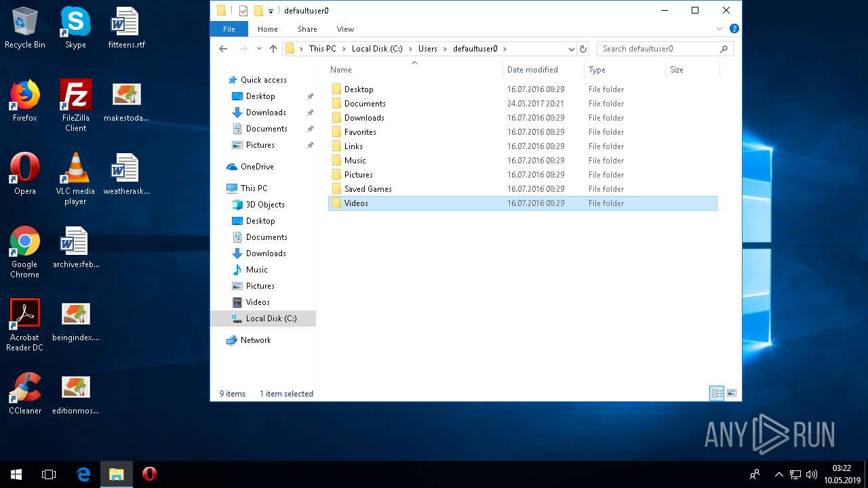Select the makestoda... image file on desktop
868x488 pixels.
(126, 102)
